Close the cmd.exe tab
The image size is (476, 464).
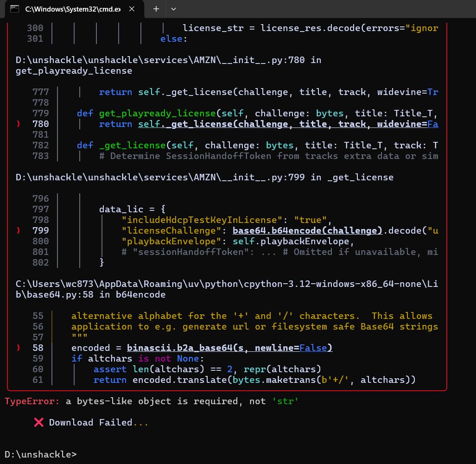tap(132, 9)
